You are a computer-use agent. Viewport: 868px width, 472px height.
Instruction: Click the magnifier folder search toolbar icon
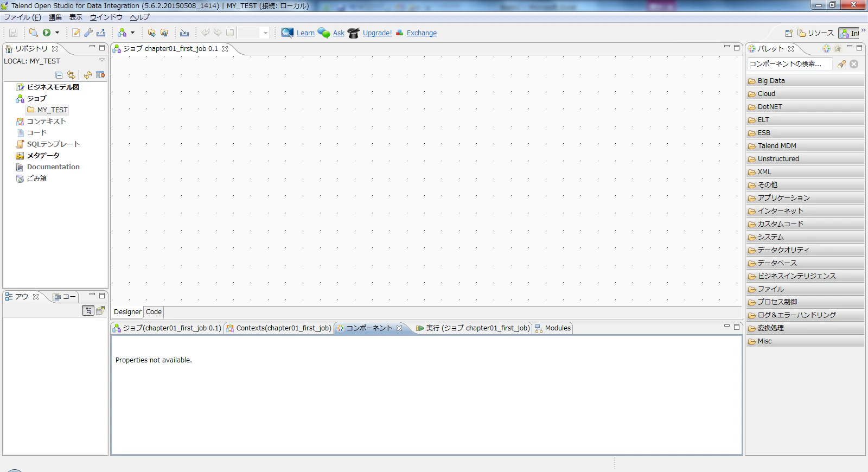[34, 33]
